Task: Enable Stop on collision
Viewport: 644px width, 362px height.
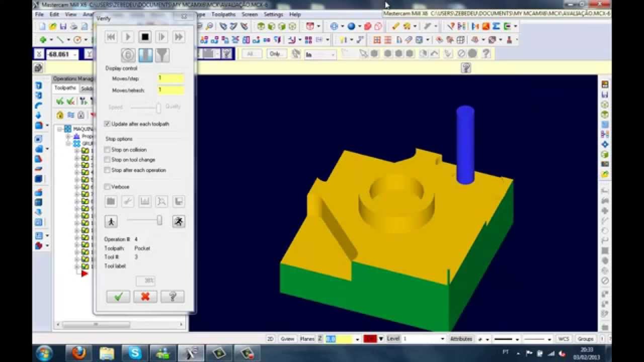Action: click(107, 150)
